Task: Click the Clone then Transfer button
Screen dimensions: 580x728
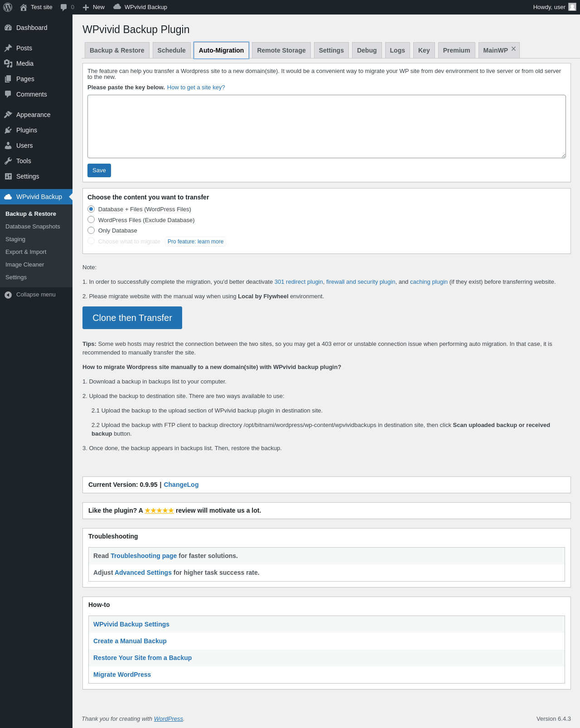Action: pos(132,318)
